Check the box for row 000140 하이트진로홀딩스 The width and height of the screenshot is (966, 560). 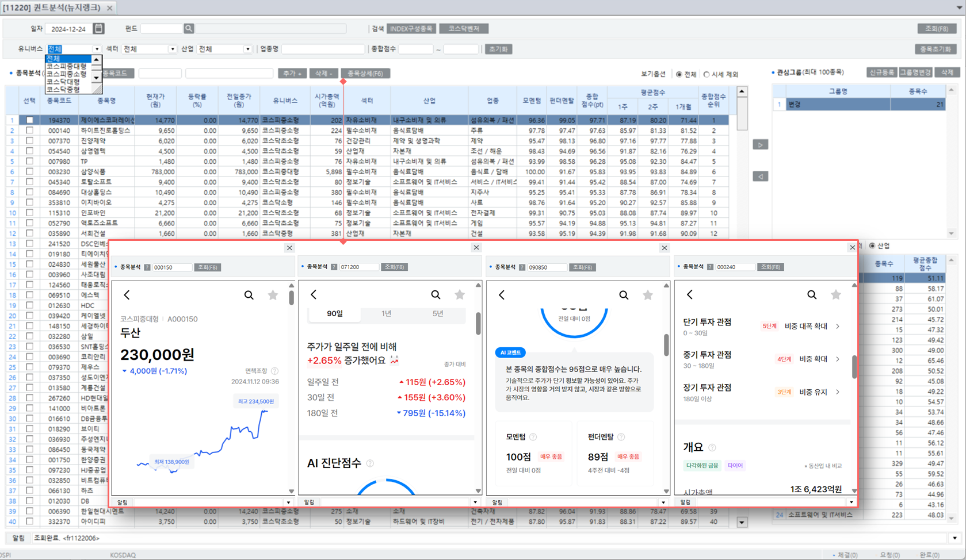29,131
